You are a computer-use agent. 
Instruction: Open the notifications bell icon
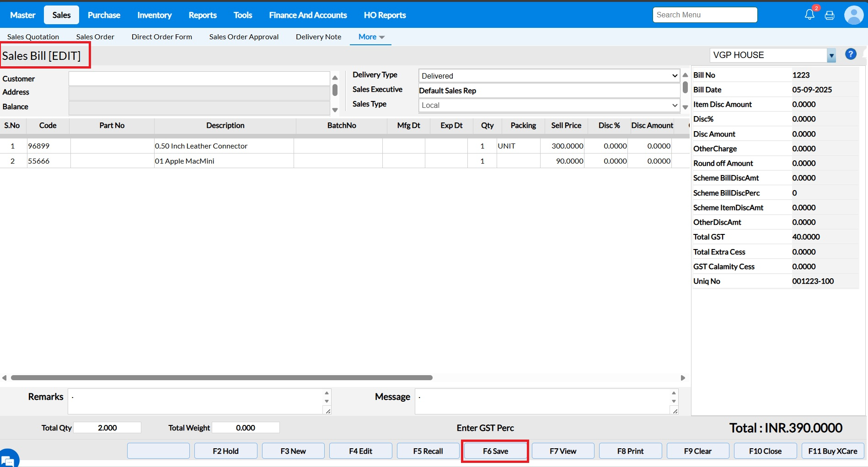pyautogui.click(x=809, y=15)
